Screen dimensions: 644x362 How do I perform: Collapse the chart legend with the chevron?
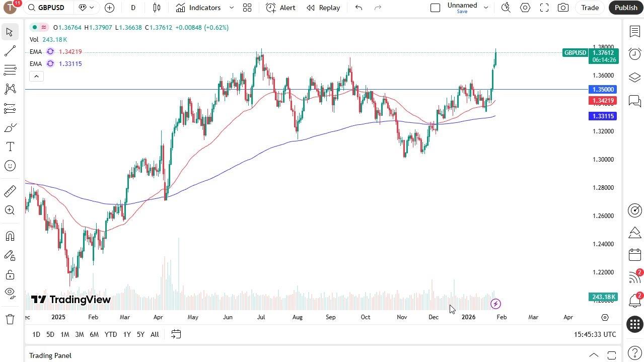point(36,76)
